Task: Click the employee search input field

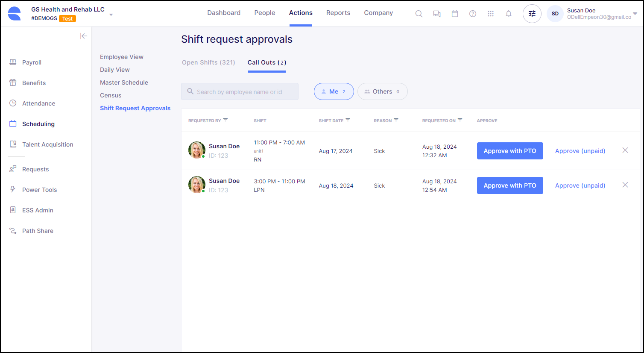Action: click(240, 91)
